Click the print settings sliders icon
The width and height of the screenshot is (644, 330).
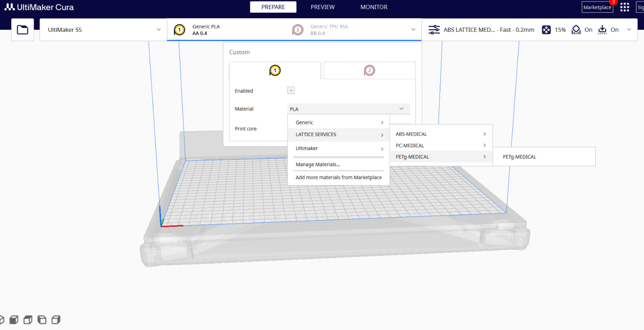pos(434,30)
